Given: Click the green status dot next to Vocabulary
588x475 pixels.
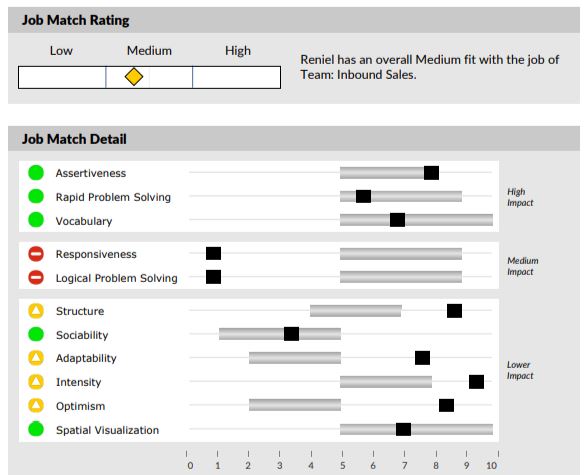Looking at the screenshot, I should click(36, 220).
